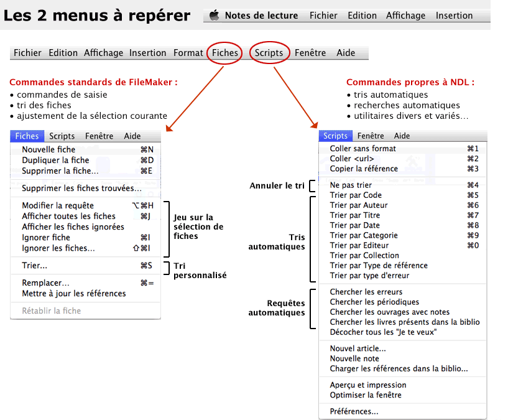Choose Supprimer la fiche…
Screen dimensions: 508x420
tap(86, 171)
